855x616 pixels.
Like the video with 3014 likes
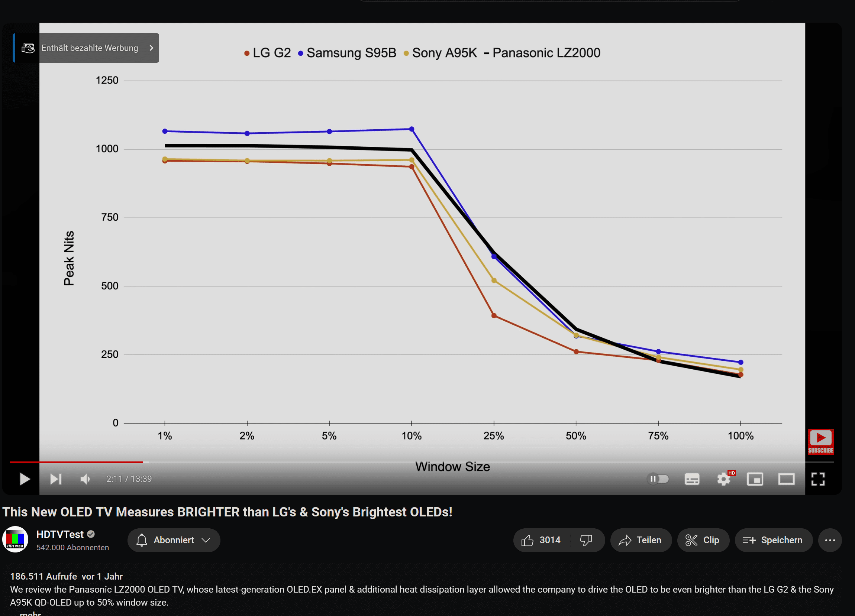[541, 540]
